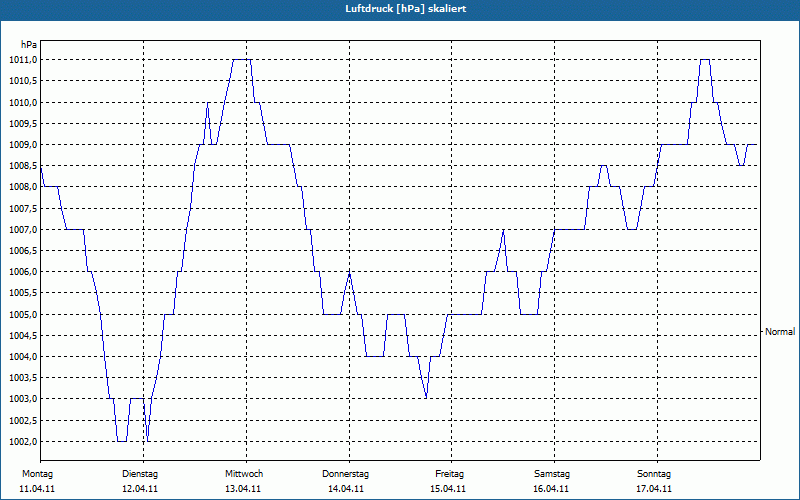800x500 pixels.
Task: Click the 1003,5 y-axis label
Action: pyautogui.click(x=23, y=378)
